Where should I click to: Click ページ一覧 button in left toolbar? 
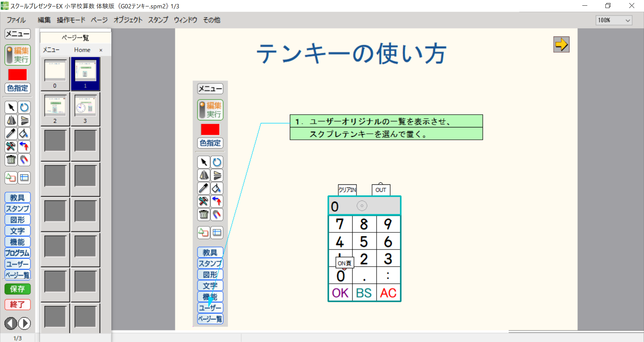pos(17,275)
